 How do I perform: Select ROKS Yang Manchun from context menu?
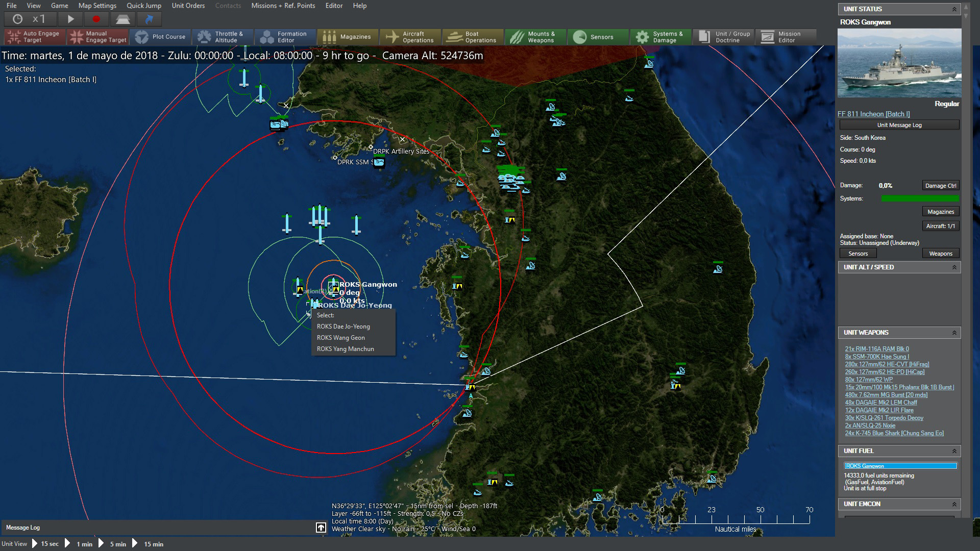(345, 348)
